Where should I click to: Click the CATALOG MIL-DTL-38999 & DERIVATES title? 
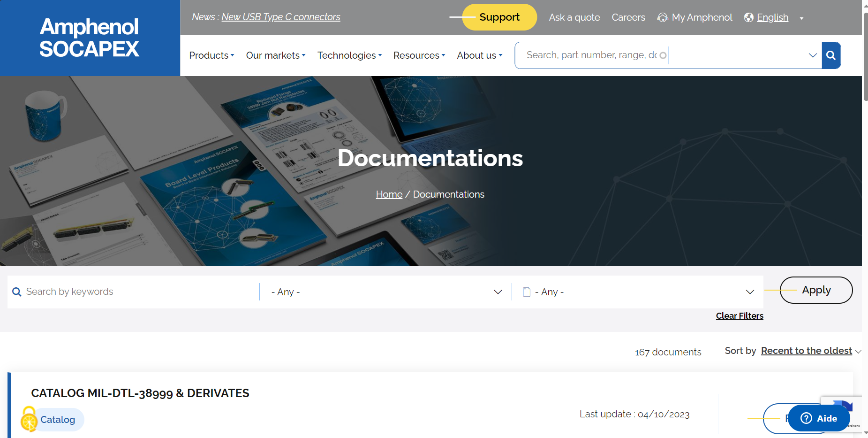(x=140, y=393)
